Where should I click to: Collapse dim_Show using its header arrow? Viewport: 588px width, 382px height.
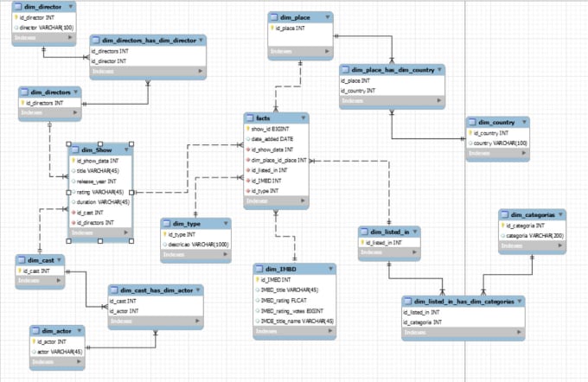(126, 150)
